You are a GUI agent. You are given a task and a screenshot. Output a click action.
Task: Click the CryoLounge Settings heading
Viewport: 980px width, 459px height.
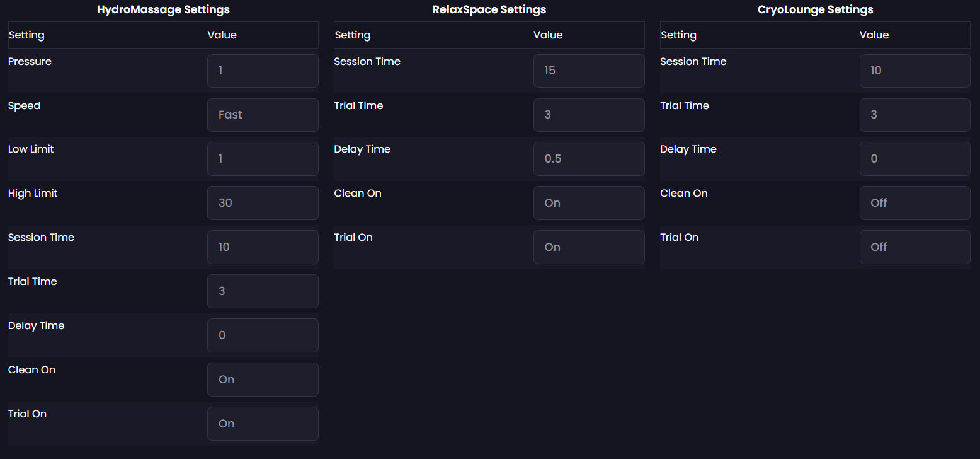pyautogui.click(x=815, y=9)
